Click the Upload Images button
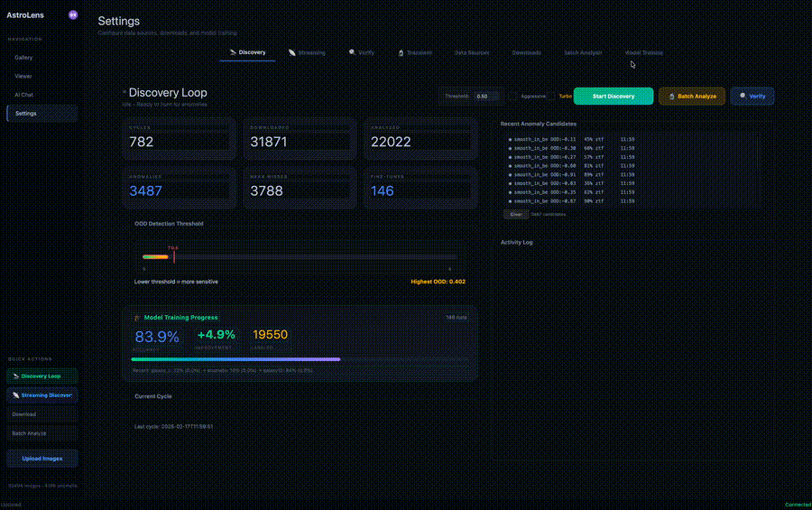 tap(42, 459)
